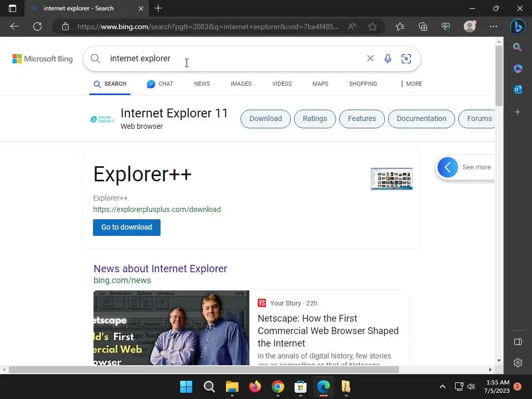Viewport: 532px width, 399px height.
Task: Switch to the IMAGES tab
Action: point(241,84)
